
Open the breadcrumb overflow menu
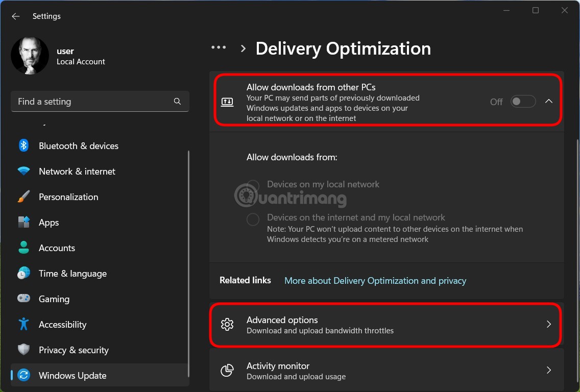pos(219,47)
